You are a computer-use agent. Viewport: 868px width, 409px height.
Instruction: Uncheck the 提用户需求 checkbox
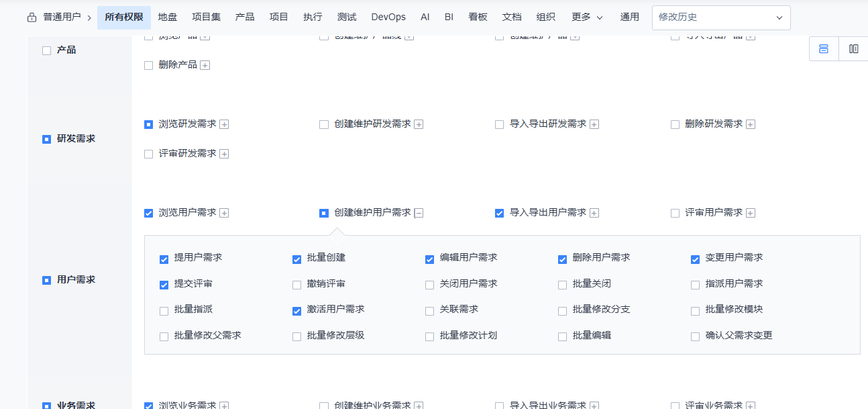pos(164,259)
